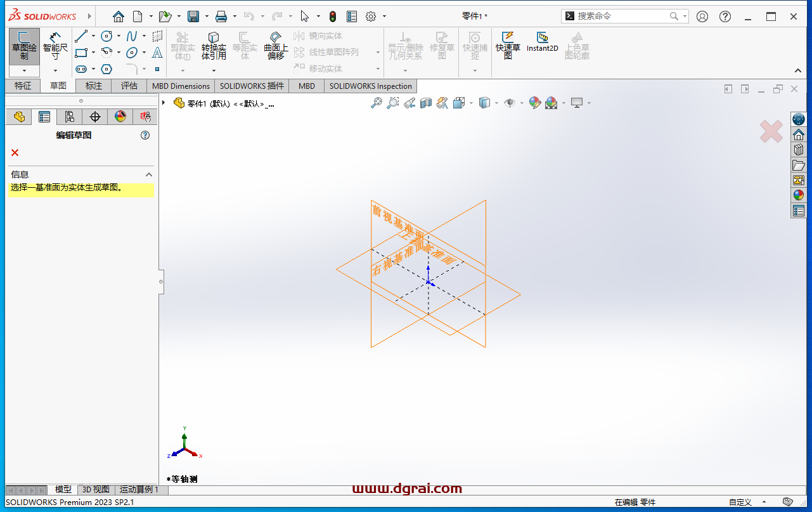Click Convert Entities (转换实体引用)

(214, 46)
